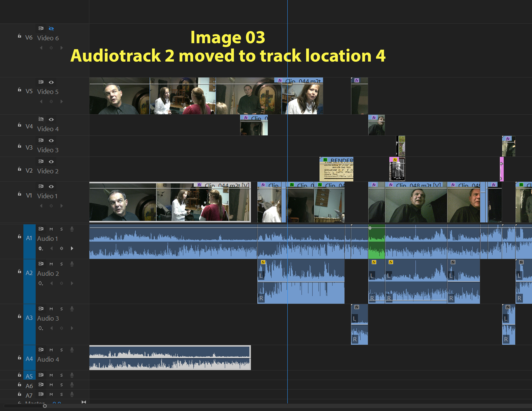Go to next keyframe on Audio 1
532x411 pixels.
click(72, 249)
